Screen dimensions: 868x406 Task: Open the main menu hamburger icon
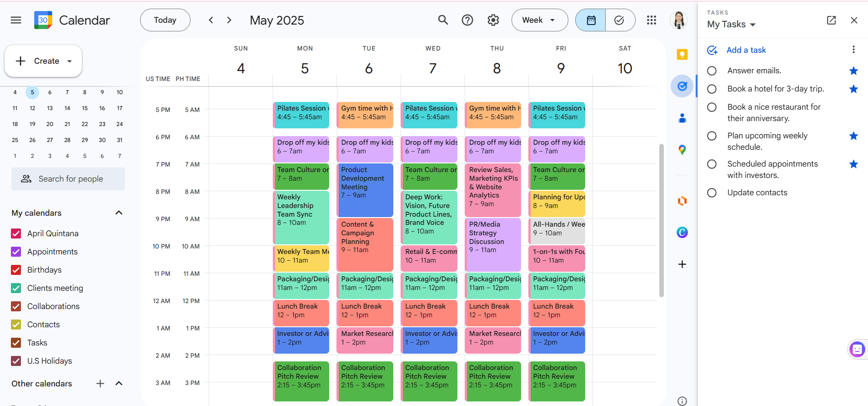[16, 20]
